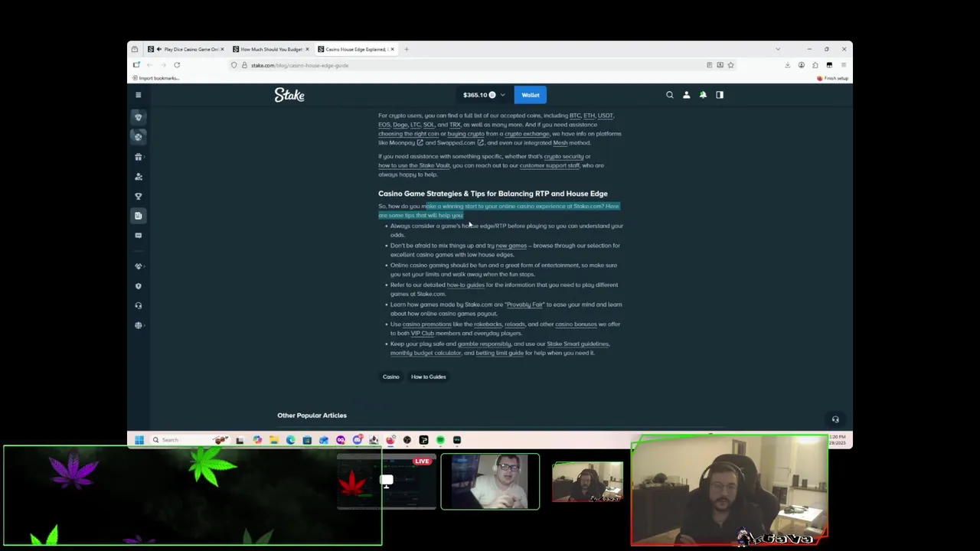This screenshot has width=980, height=551.
Task: Open the Moonpay link
Action: tap(406, 142)
